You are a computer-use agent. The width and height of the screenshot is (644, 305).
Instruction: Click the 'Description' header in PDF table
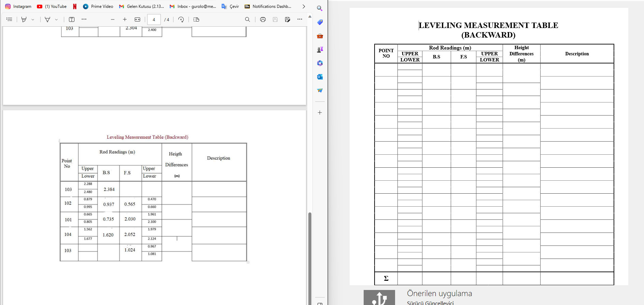tap(219, 158)
